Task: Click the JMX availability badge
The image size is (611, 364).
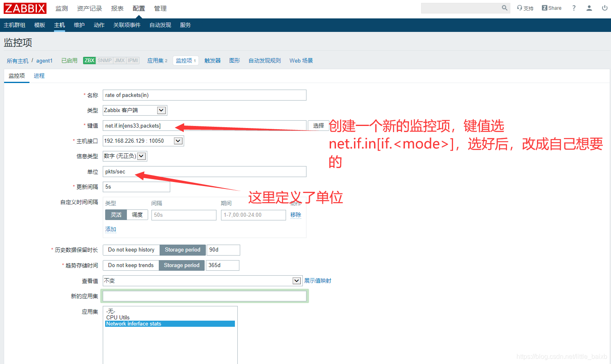Action: click(x=119, y=61)
